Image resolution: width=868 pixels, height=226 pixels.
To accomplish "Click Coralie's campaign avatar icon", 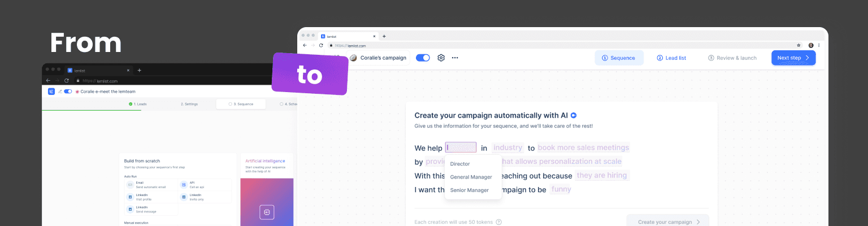I will click(353, 58).
